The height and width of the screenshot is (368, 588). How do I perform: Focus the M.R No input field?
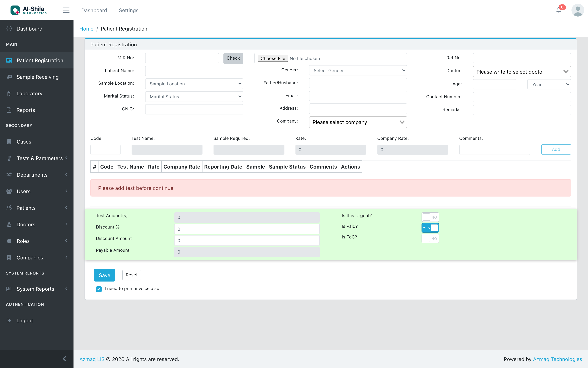[x=182, y=58]
